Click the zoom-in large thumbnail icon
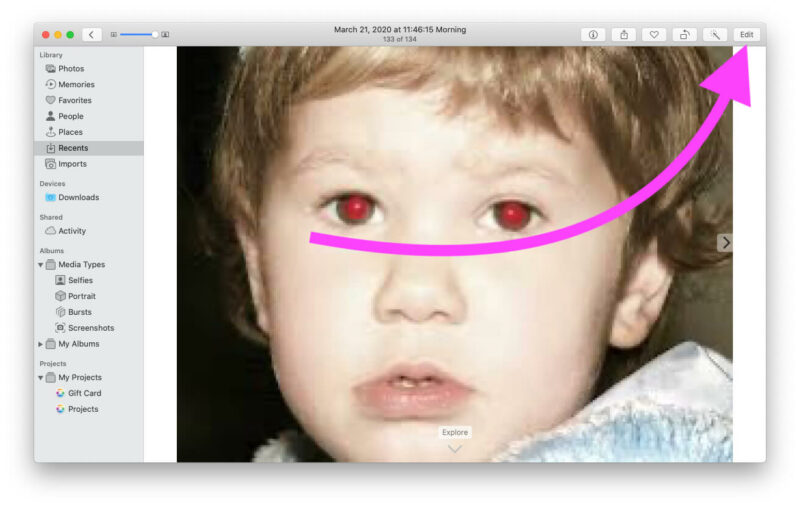Screen dimensions: 800x507 165,34
